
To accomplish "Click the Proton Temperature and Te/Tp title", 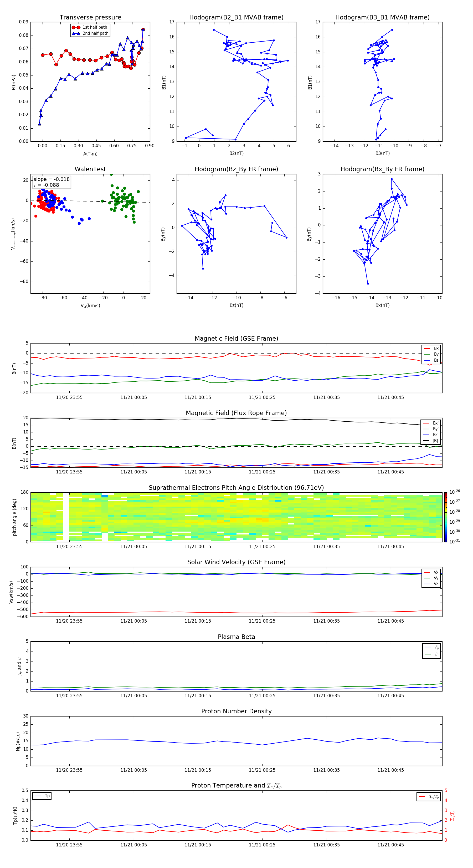I will click(x=236, y=786).
